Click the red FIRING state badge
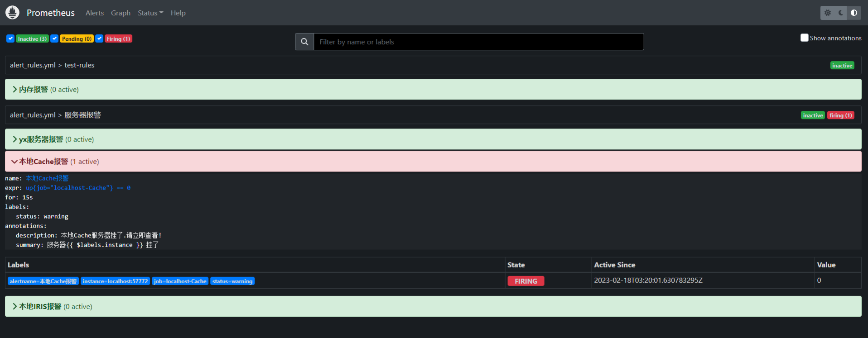 (x=526, y=281)
